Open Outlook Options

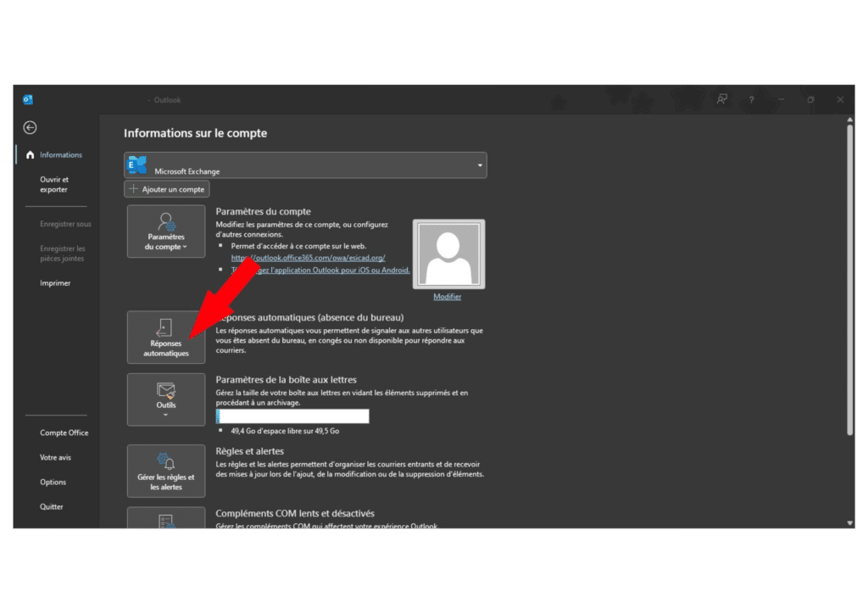click(x=53, y=483)
